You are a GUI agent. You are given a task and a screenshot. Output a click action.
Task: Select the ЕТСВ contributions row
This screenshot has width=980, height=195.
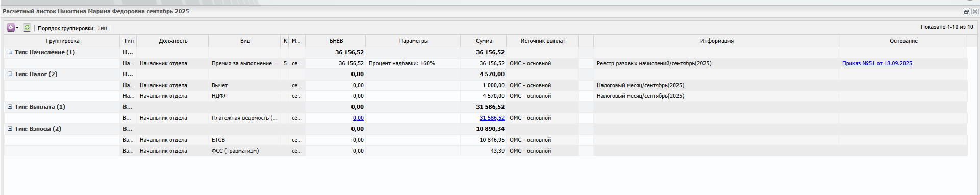486,140
